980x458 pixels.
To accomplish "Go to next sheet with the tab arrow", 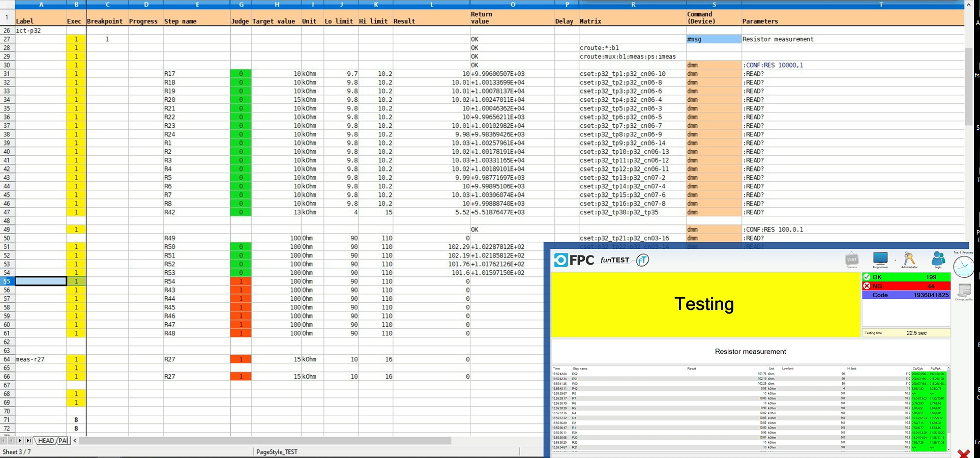I will point(20,441).
